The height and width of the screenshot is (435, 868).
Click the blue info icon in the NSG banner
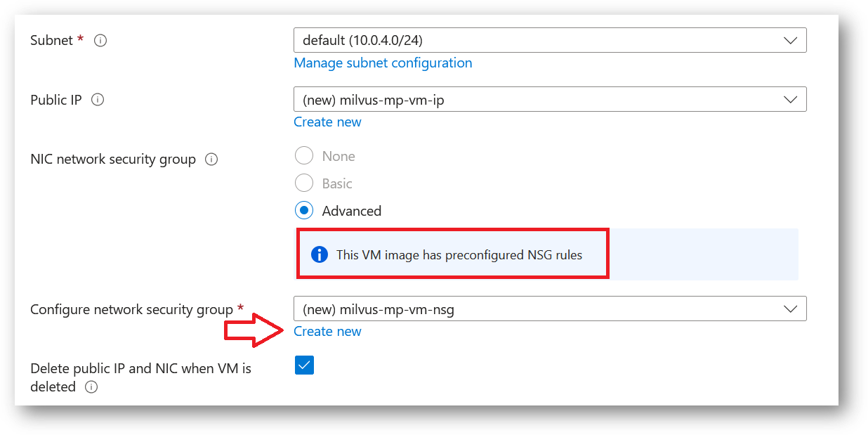coord(320,254)
